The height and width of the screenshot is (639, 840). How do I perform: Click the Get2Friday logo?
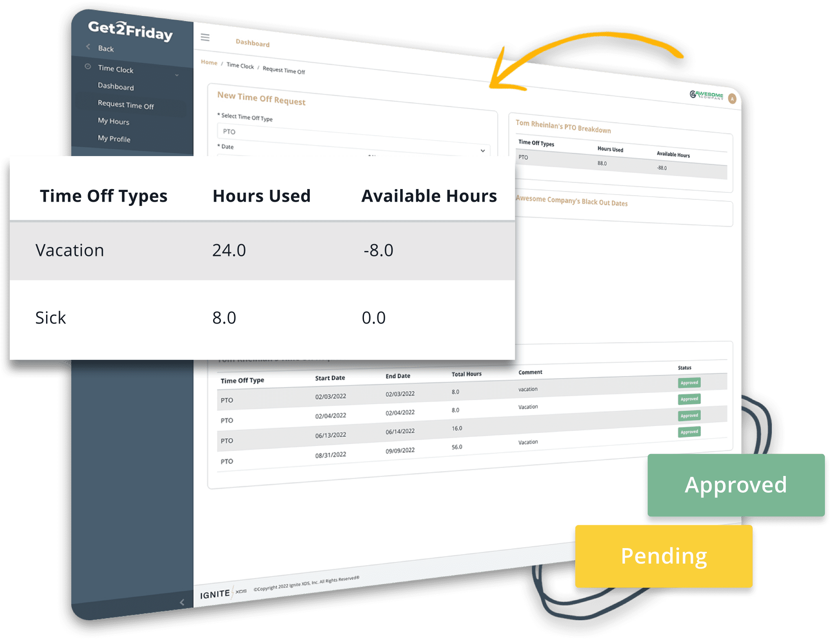click(130, 31)
